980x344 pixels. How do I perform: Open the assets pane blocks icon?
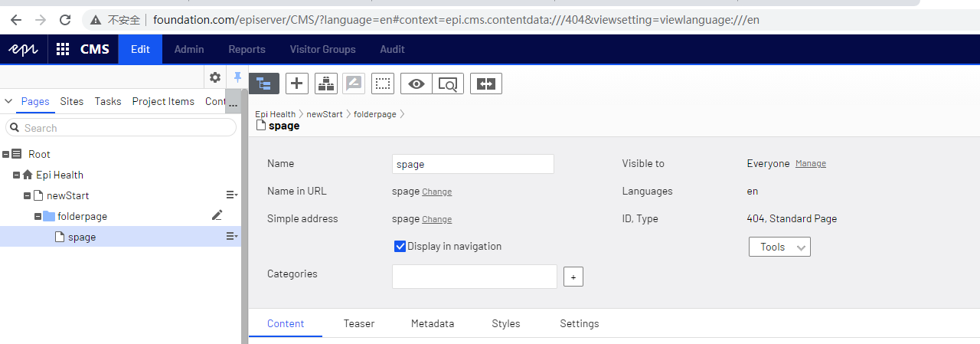tap(326, 84)
